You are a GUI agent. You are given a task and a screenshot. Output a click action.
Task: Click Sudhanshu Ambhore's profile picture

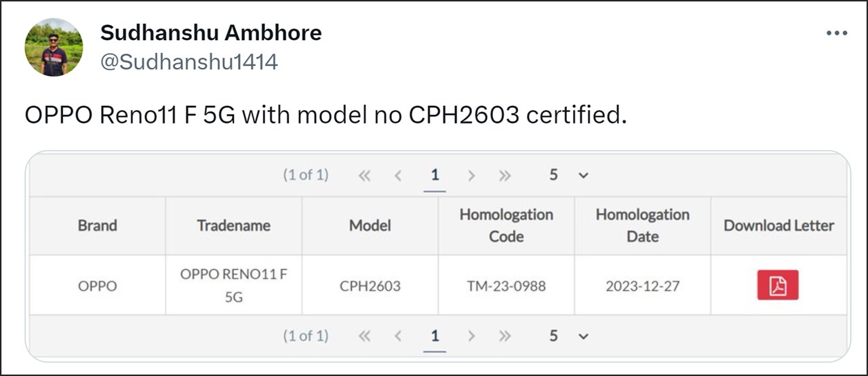point(54,47)
